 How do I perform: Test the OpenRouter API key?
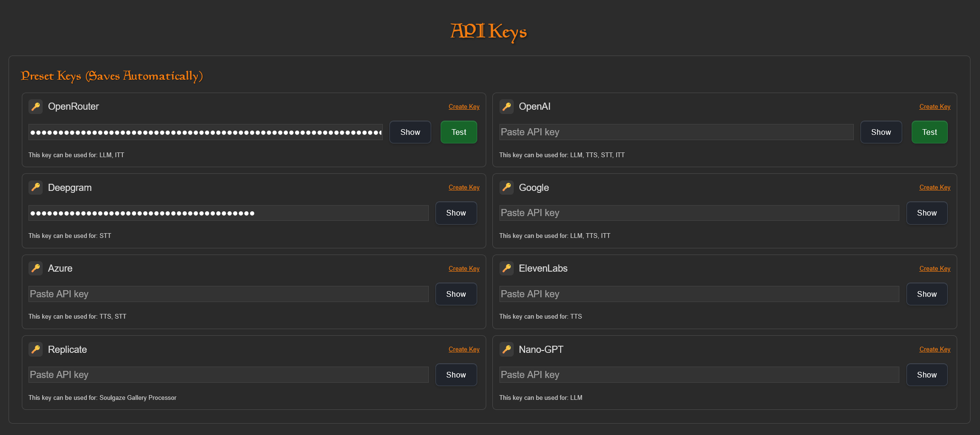tap(459, 132)
